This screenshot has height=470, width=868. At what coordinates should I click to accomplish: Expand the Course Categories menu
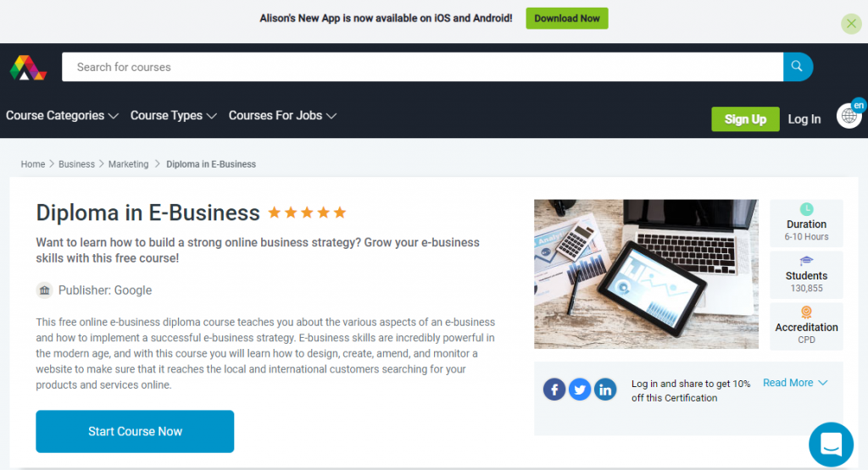(x=63, y=115)
